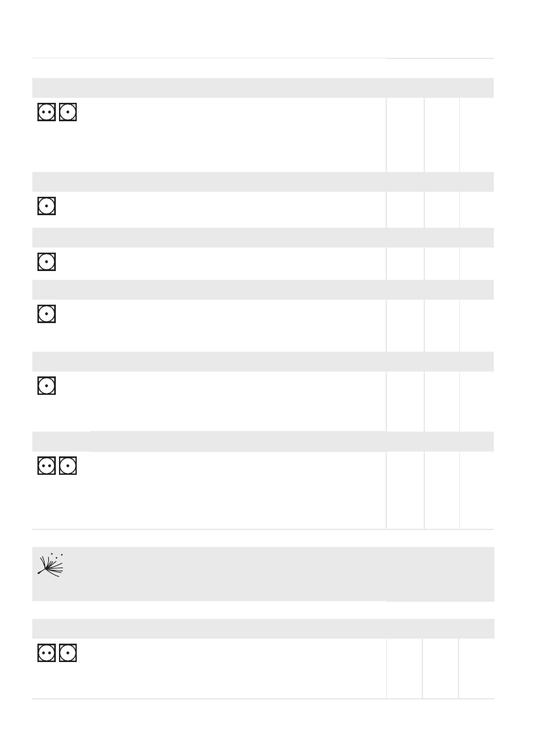
Task: Select the second gray section header bar
Action: [263, 182]
